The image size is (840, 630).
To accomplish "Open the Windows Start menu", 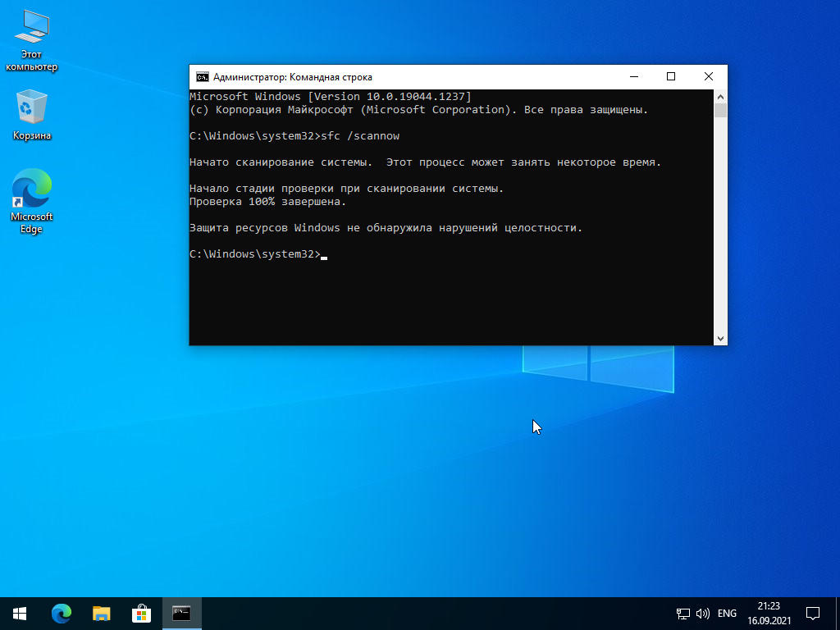I will coord(20,613).
